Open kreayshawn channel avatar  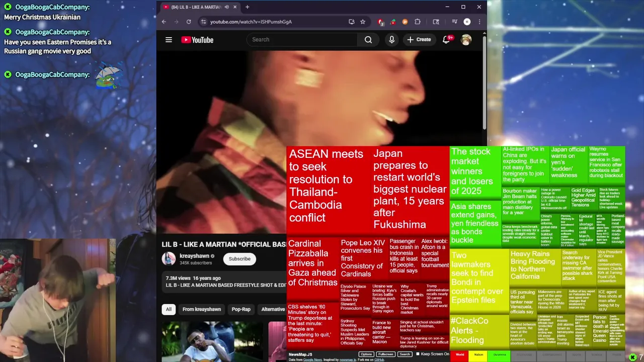tap(169, 258)
